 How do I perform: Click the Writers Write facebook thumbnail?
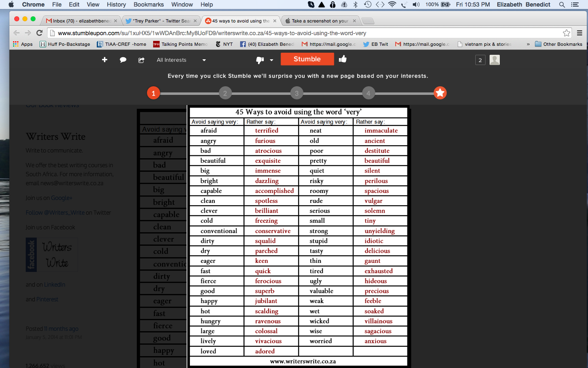[x=52, y=255]
